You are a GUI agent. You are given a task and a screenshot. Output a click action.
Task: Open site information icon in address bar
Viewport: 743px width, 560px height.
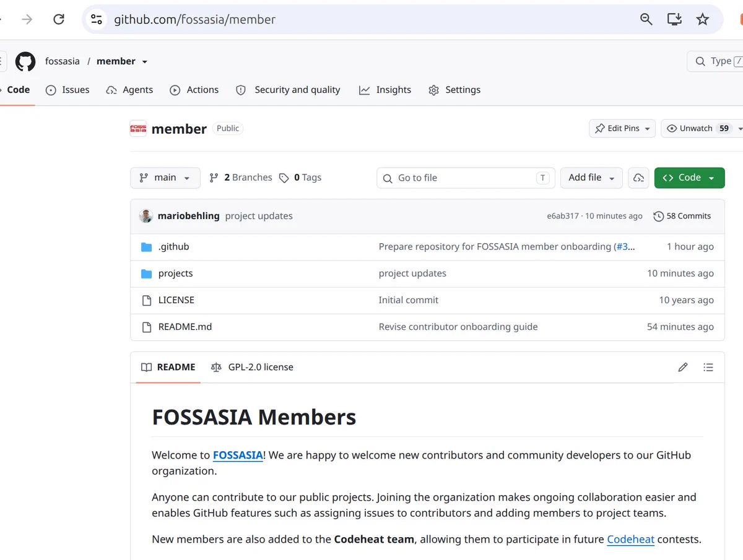(96, 19)
